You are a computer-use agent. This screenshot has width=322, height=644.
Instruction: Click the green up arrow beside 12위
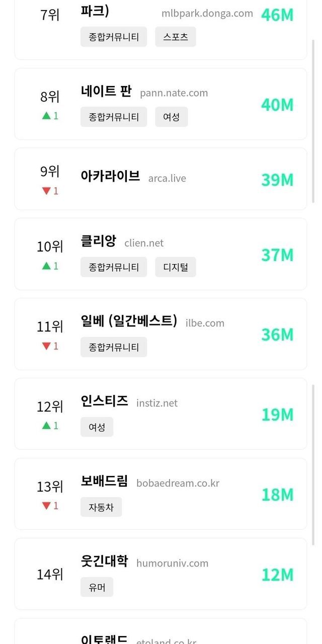click(46, 426)
